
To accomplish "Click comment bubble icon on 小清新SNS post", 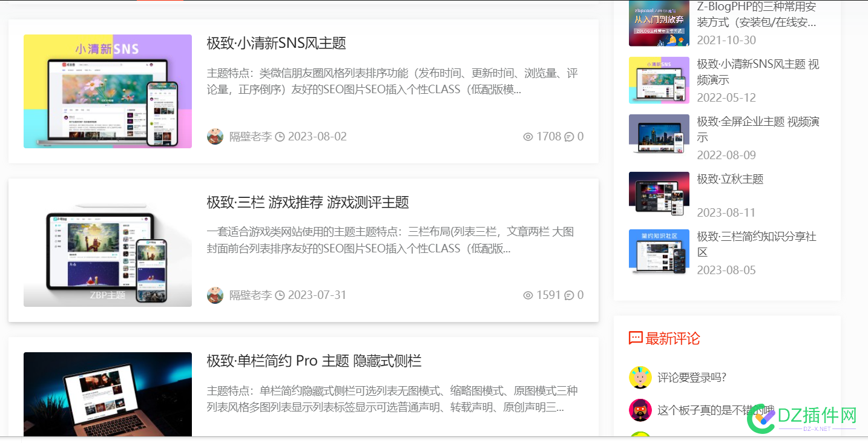I will coord(569,137).
